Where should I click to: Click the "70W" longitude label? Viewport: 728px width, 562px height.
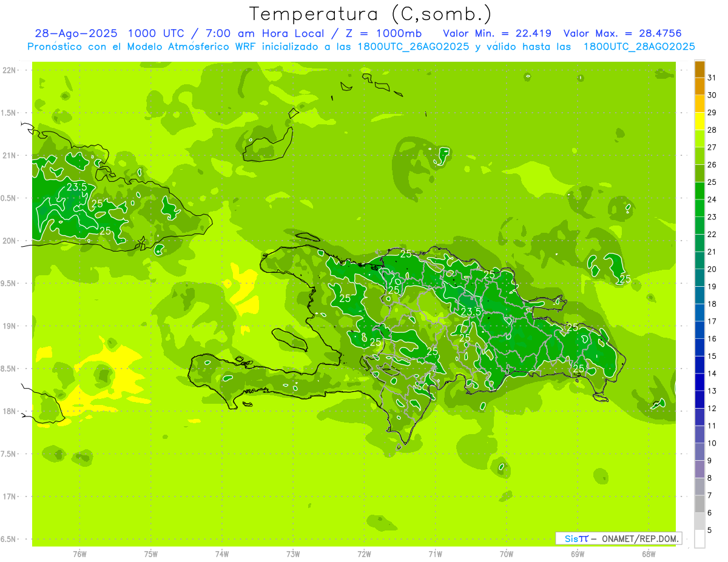tap(507, 554)
